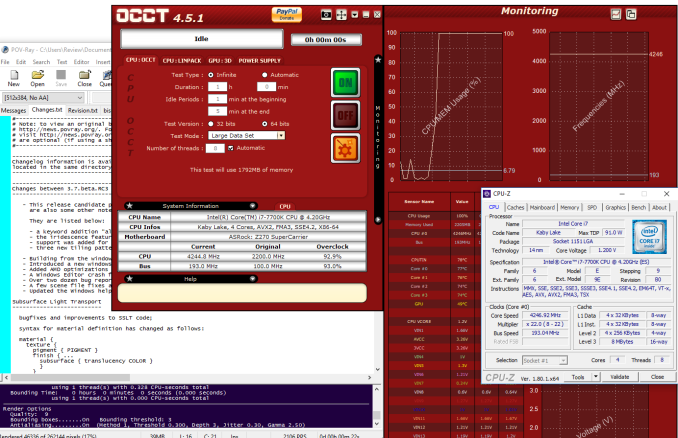Switch to the POWER SUPPLY tab
Viewport: 678px width, 438px height.
259,61
